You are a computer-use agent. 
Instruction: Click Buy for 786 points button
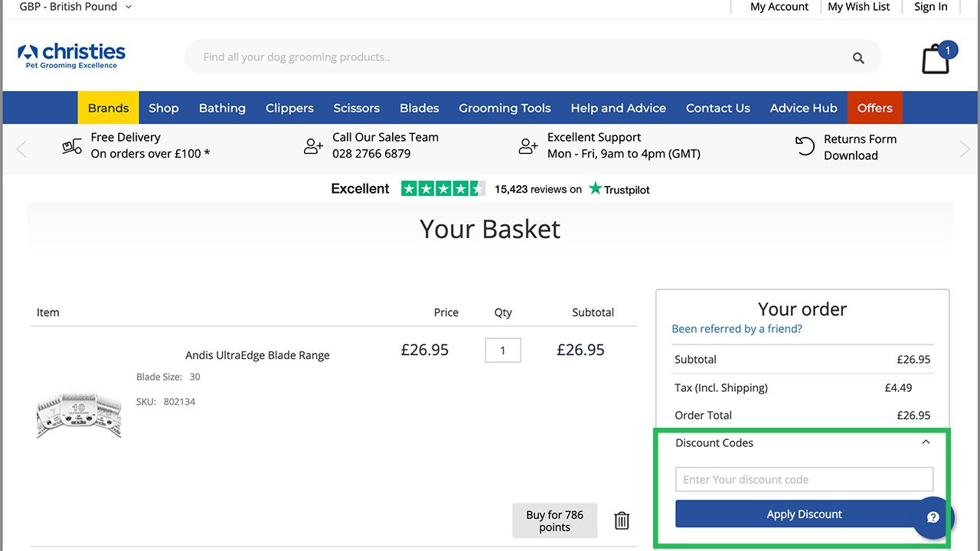point(554,521)
